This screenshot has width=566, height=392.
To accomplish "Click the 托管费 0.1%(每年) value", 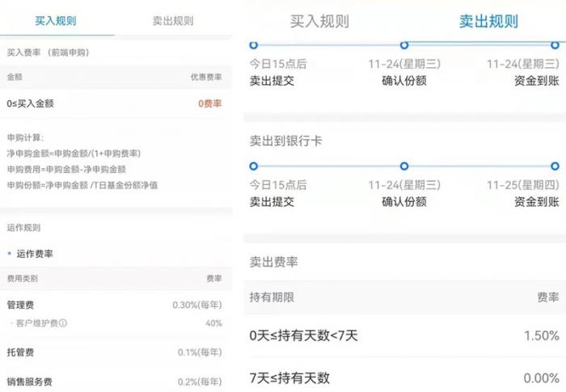I will [200, 352].
